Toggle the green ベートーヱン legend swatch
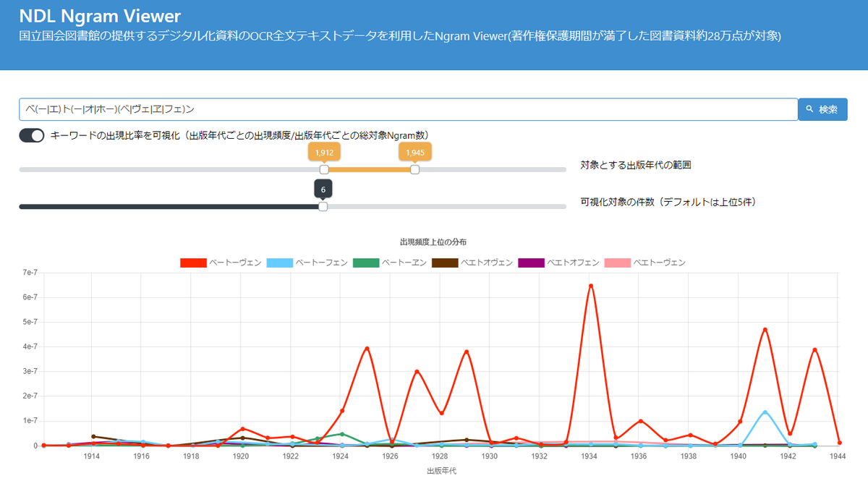 366,263
